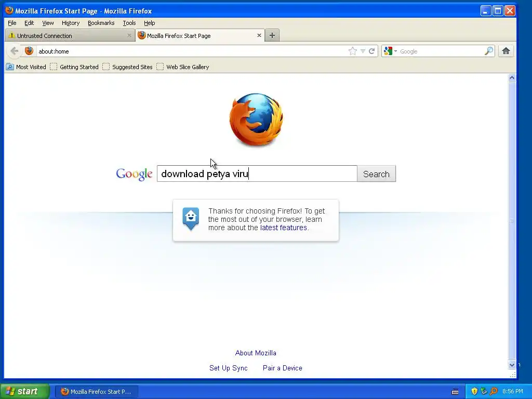Open the Help menu

click(149, 23)
